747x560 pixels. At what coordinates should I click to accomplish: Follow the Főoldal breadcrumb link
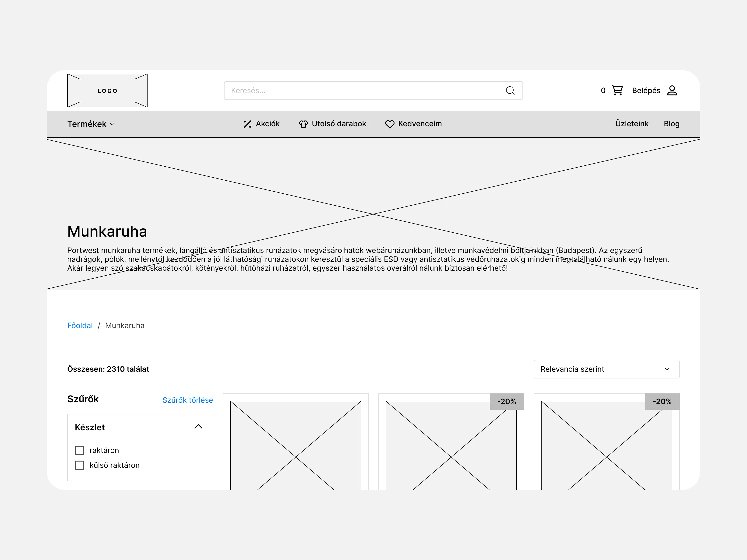click(x=80, y=325)
